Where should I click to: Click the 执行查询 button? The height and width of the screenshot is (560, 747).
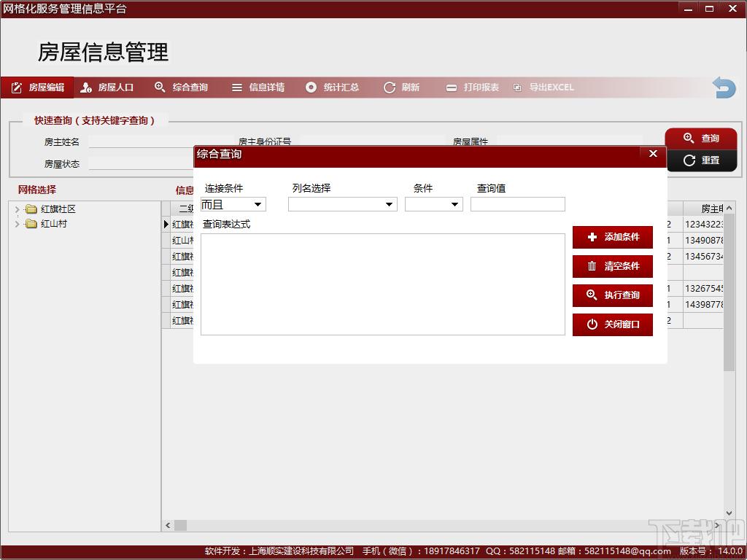click(x=612, y=295)
